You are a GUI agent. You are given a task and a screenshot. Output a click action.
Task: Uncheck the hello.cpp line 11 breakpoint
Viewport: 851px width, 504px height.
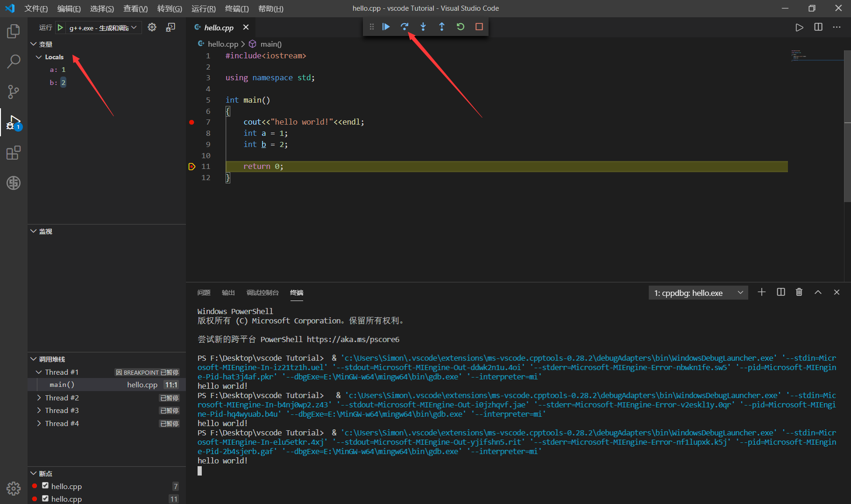click(x=45, y=498)
